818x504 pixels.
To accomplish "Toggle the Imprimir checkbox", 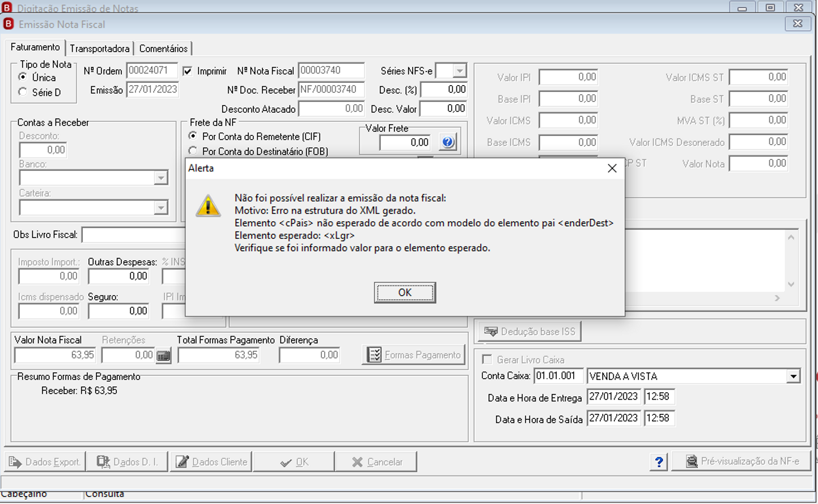I will tap(188, 71).
